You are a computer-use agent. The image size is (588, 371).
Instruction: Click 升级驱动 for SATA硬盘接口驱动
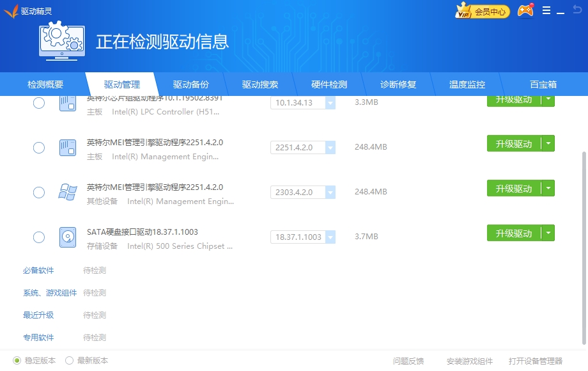514,233
